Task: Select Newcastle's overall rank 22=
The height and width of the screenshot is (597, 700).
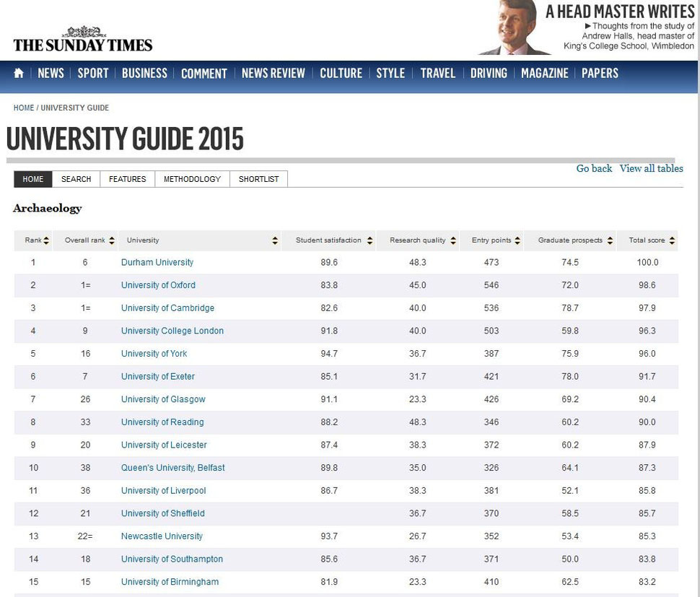Action: 85,536
